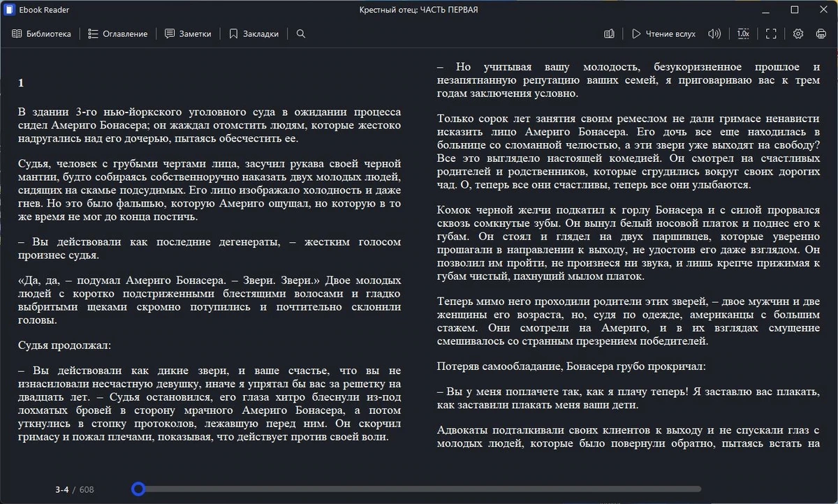Change the 1.0x reading speed
The height and width of the screenshot is (504, 838).
click(743, 34)
